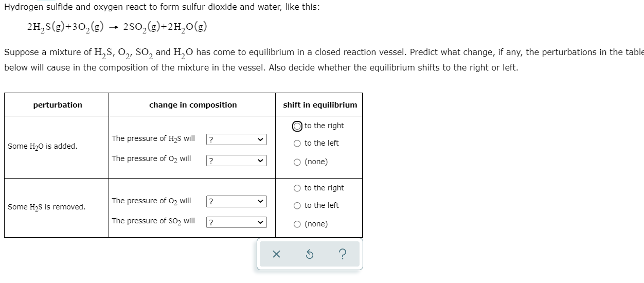Select 'to the left' for H2S removed
The height and width of the screenshot is (283, 644).
[x=297, y=206]
